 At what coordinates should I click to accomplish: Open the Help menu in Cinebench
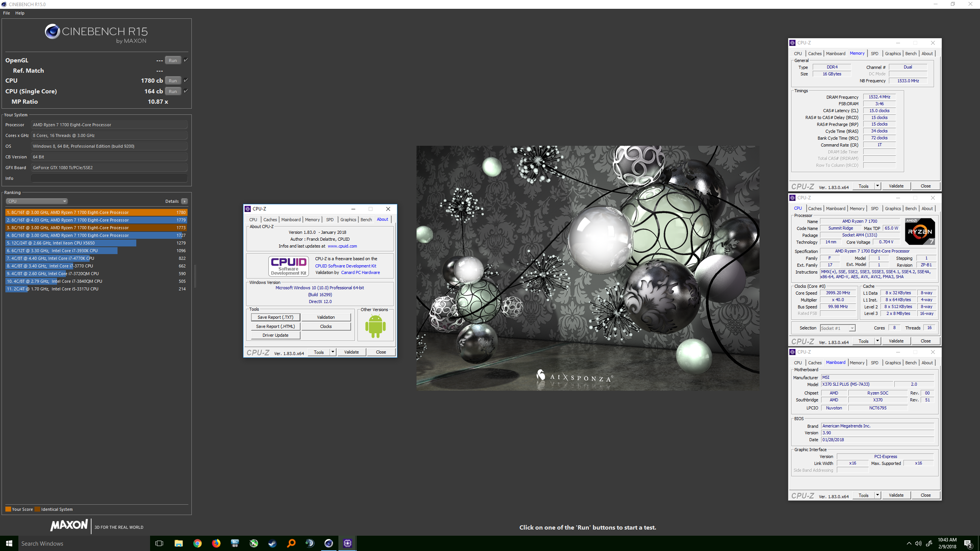tap(20, 13)
